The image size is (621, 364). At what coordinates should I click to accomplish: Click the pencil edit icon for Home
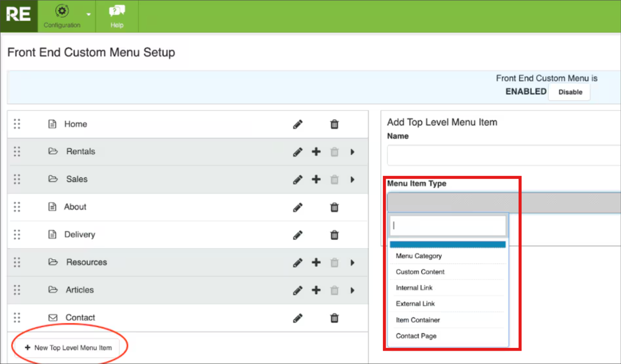[x=297, y=124]
